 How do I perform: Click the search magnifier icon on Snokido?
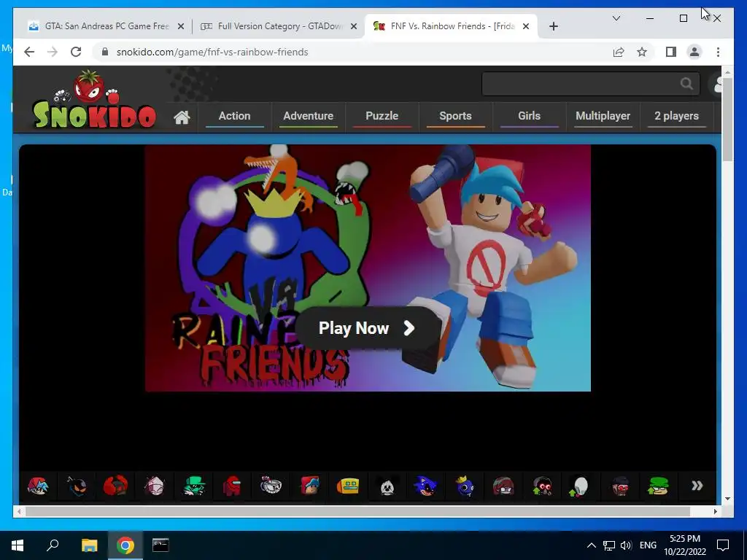686,84
